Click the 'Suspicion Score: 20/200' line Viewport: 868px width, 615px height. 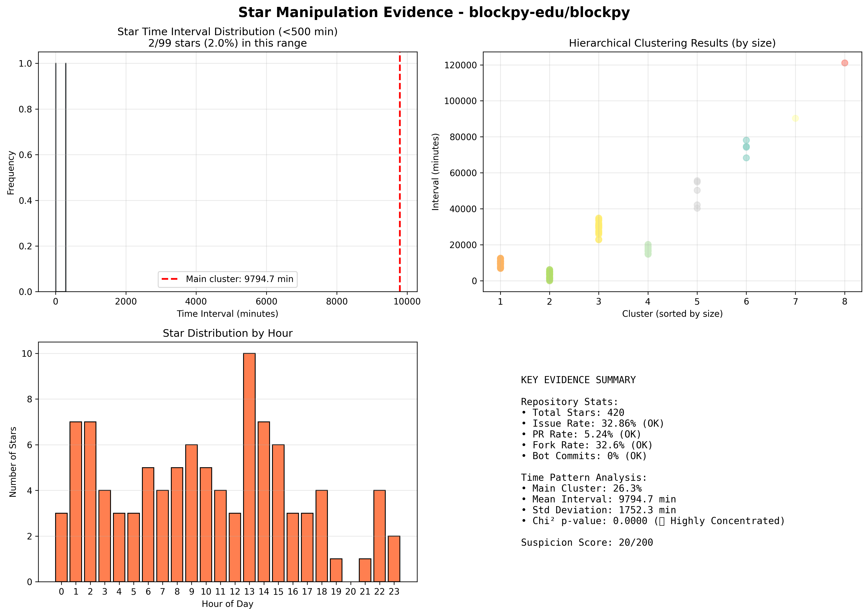[x=587, y=543]
